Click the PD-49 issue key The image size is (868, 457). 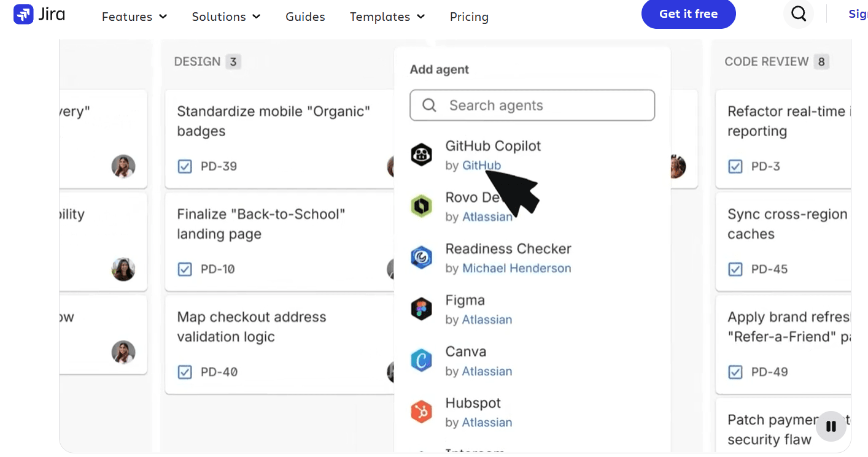770,372
